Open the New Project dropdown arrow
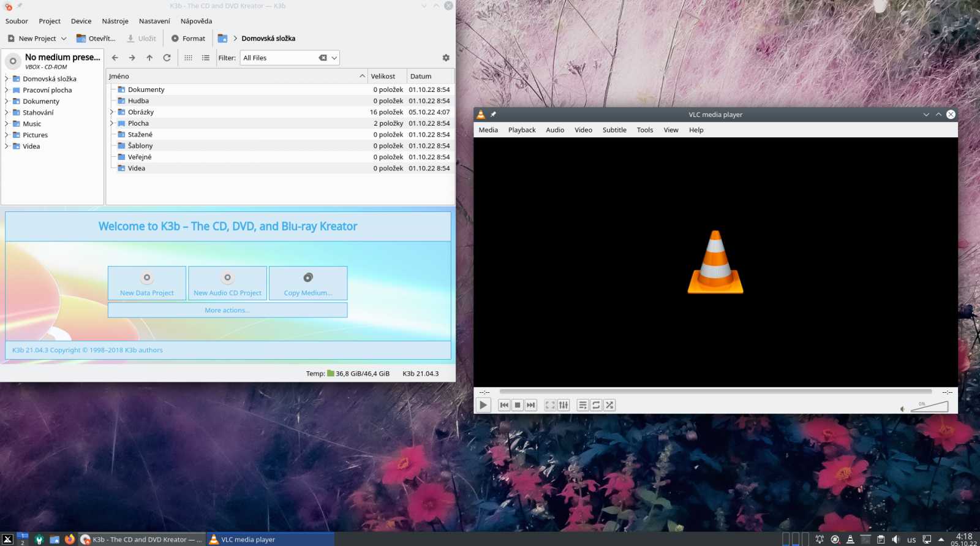Image resolution: width=980 pixels, height=546 pixels. (64, 39)
